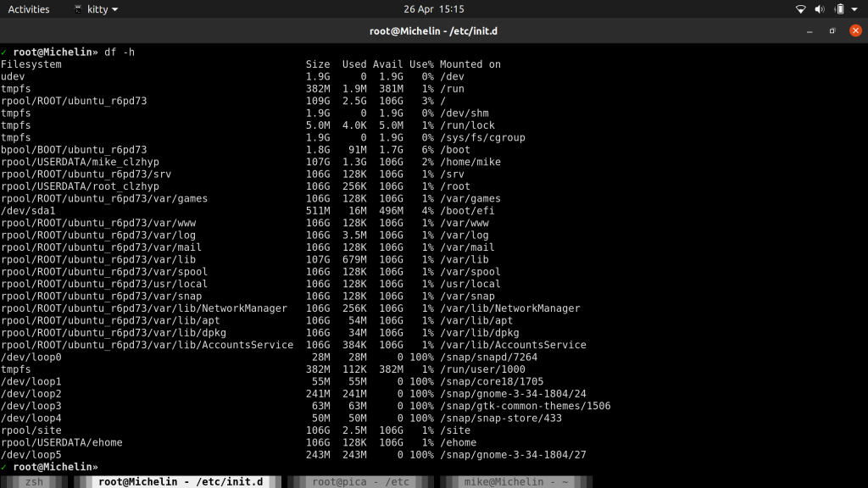Click the Wi-Fi network status icon
The height and width of the screenshot is (488, 868).
tap(800, 9)
